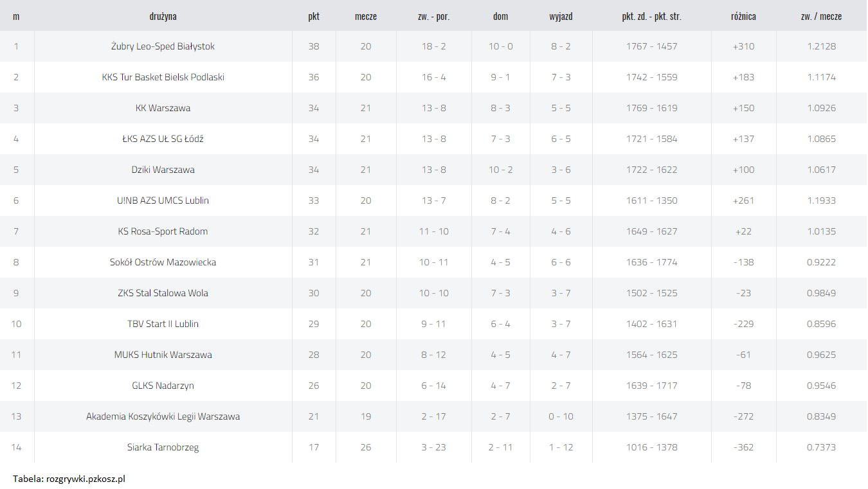Screen dimensions: 868x489
Task: Open Sokół Ostrów Mazowiecka team
Action: pyautogui.click(x=163, y=262)
